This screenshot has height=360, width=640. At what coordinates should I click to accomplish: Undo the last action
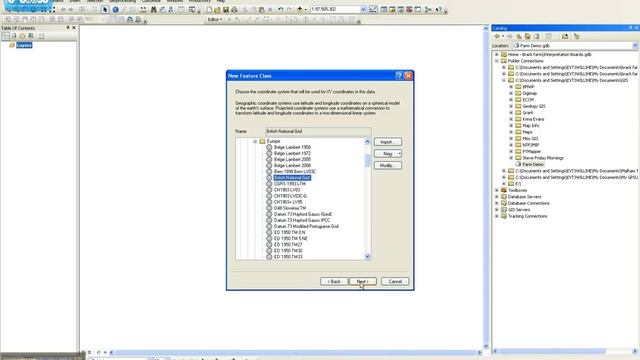point(281,9)
